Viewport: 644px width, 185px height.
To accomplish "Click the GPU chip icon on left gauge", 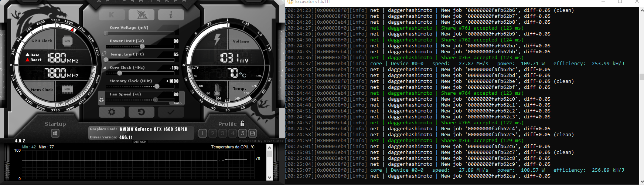I will (67, 41).
